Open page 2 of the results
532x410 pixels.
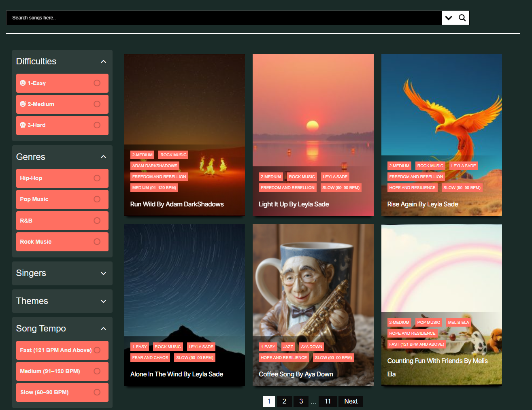284,401
